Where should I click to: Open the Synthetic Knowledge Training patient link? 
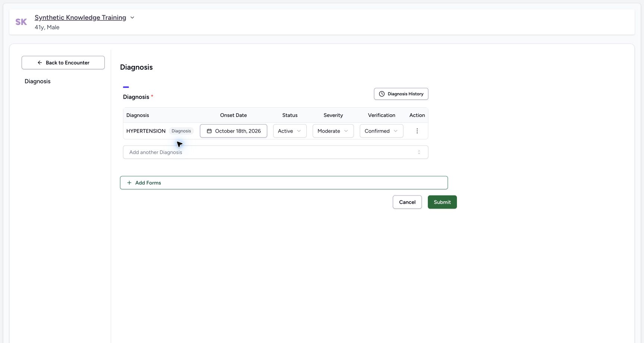(80, 18)
